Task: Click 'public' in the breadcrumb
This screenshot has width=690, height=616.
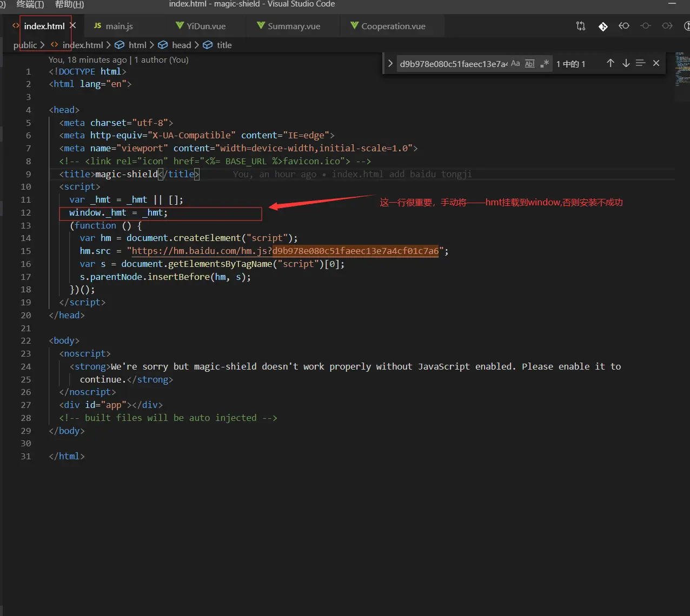Action: 25,45
